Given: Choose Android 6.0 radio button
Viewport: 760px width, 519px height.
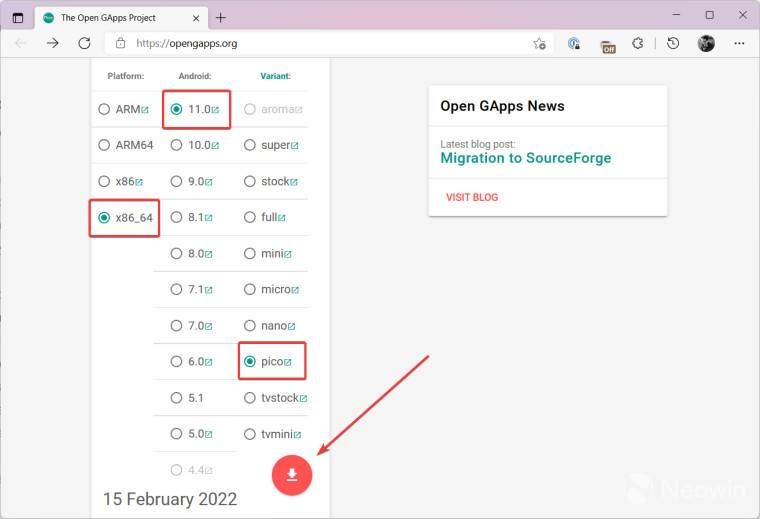Looking at the screenshot, I should (176, 362).
